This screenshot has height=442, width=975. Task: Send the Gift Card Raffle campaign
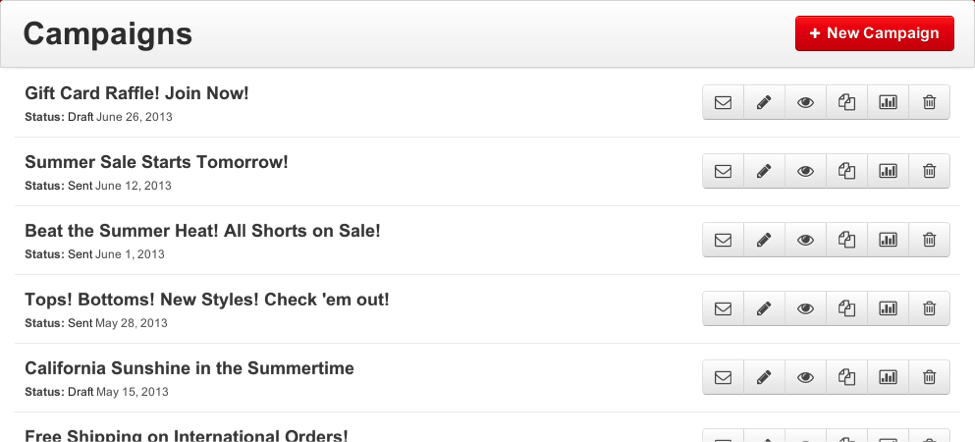coord(723,102)
